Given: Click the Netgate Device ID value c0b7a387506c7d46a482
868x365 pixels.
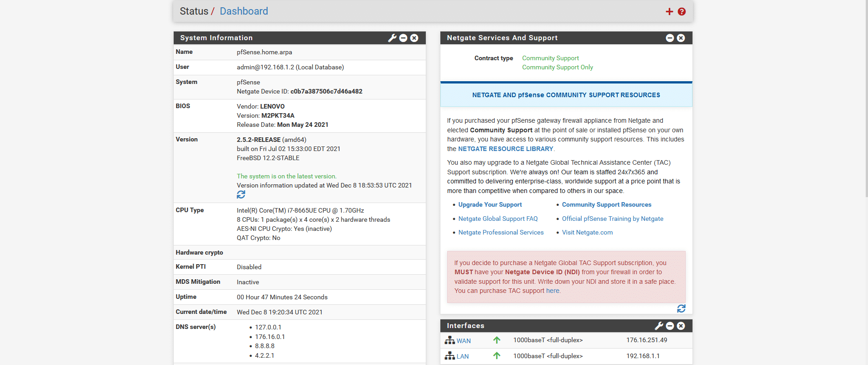Looking at the screenshot, I should pos(326,91).
